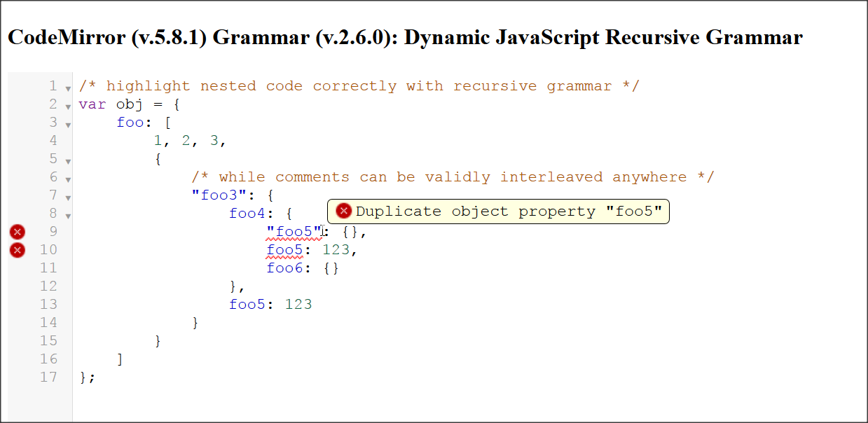
Task: Click the page heading about Dynamic JavaScript Recursive Grammar
Action: [405, 36]
